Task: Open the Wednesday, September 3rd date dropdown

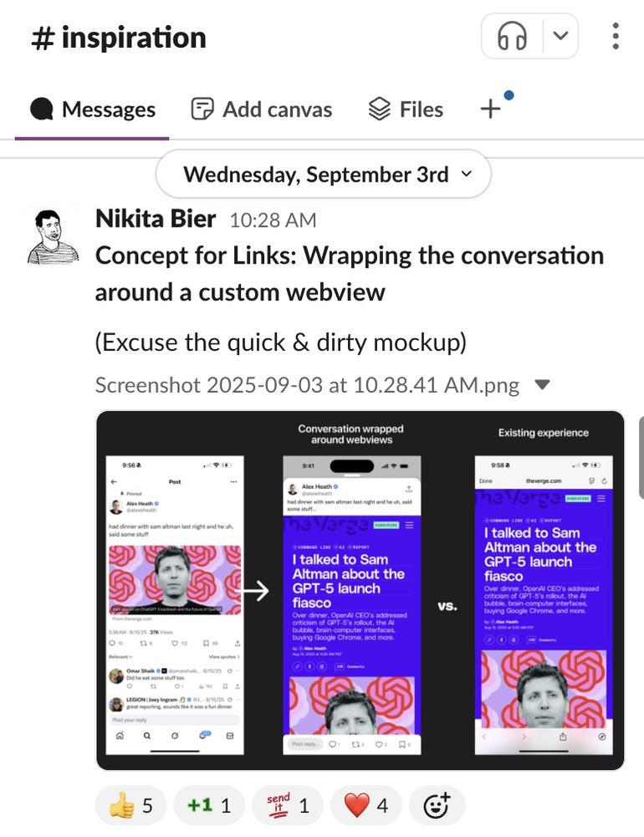Action: pos(324,174)
